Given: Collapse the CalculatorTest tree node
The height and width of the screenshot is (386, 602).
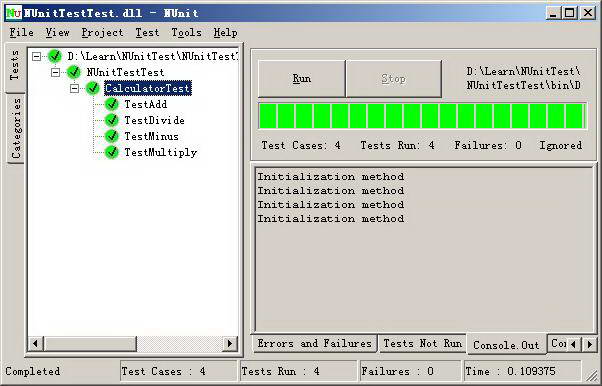Looking at the screenshot, I should pos(74,88).
